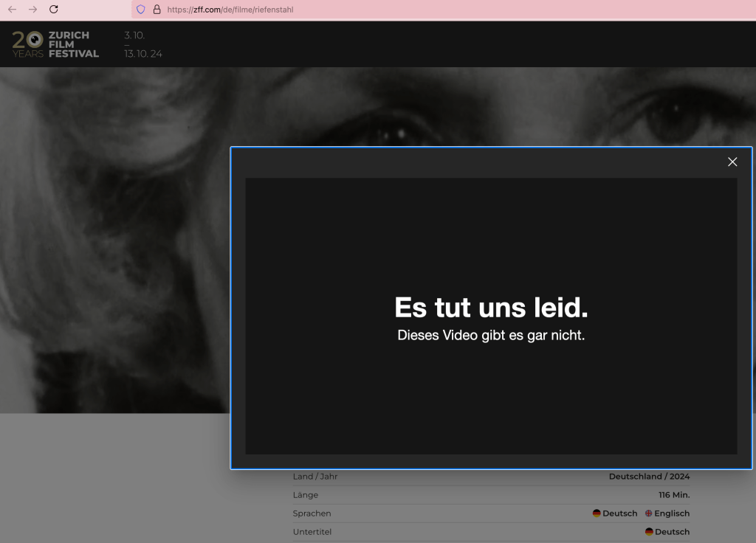Click the German flag in the Untertitel row
The height and width of the screenshot is (543, 756).
click(x=649, y=532)
